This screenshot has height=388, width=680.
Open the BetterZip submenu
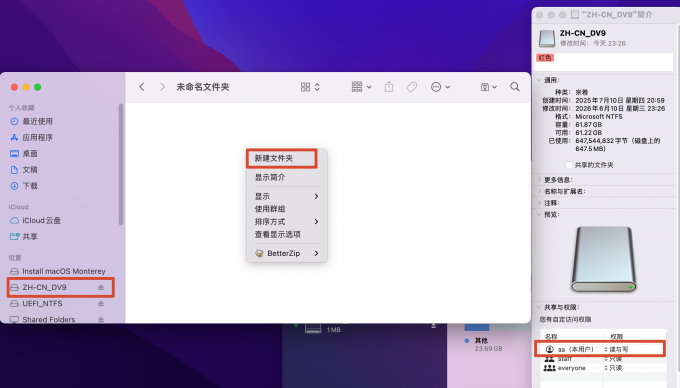(287, 253)
